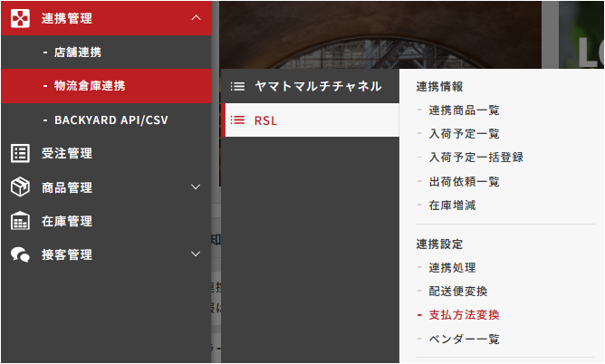Click the 接客管理 chat bubbles icon
Screen dimensions: 605x364
[20, 254]
